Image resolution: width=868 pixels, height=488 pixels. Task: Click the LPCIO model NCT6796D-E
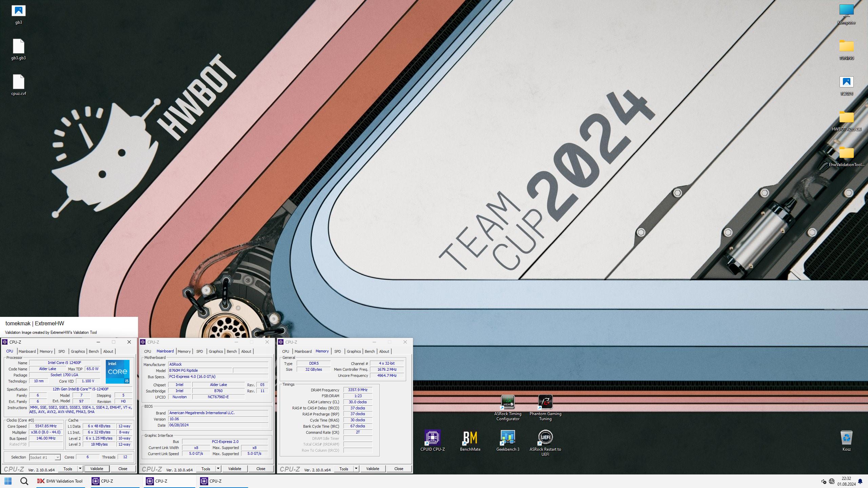pyautogui.click(x=218, y=397)
